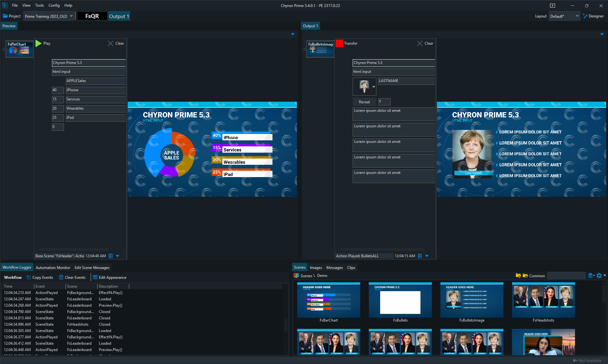Click the X icon beside Output's Clear
Screen dimensions: 608x364
tap(419, 43)
